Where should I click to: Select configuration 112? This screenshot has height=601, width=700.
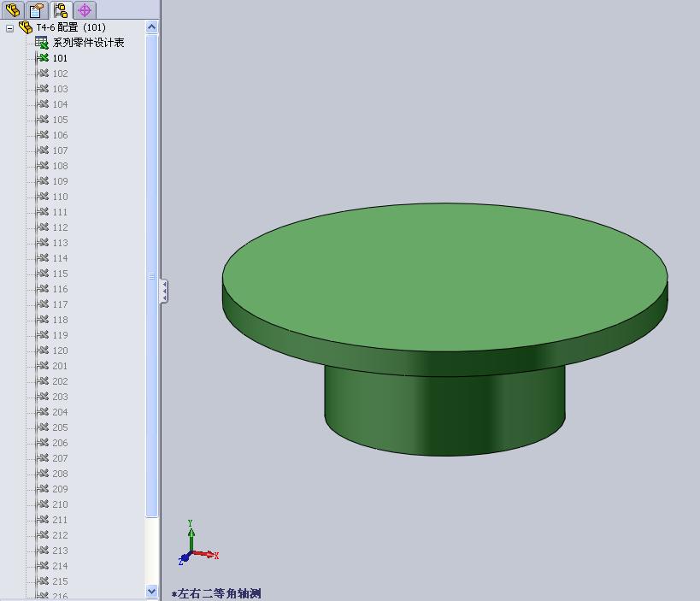pos(61,227)
